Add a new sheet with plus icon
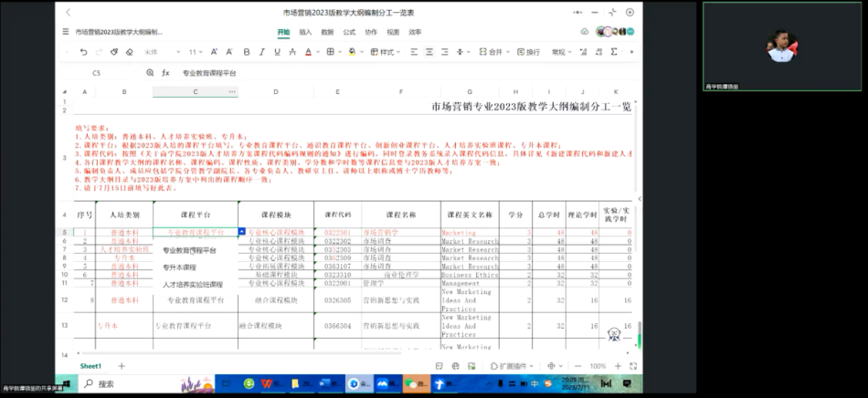 122,366
